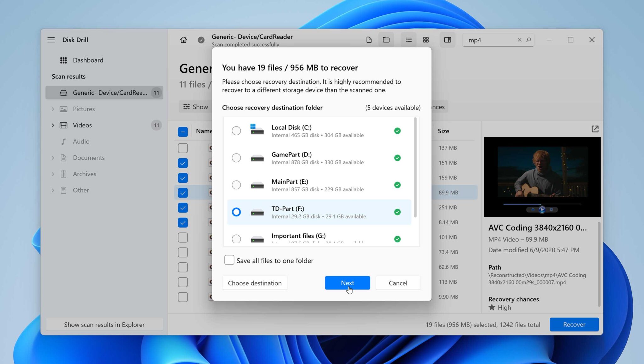644x364 pixels.
Task: Open the preview in external window icon
Action: tap(595, 129)
